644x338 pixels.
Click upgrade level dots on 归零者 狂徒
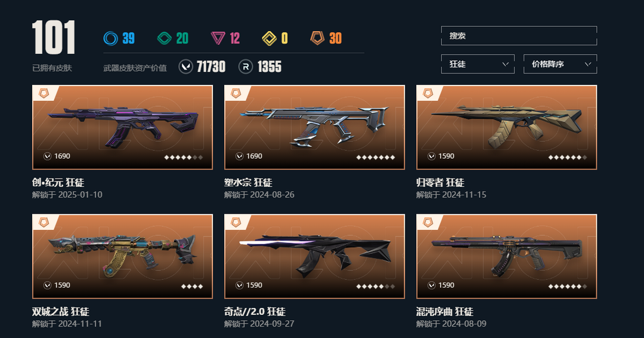click(x=568, y=158)
